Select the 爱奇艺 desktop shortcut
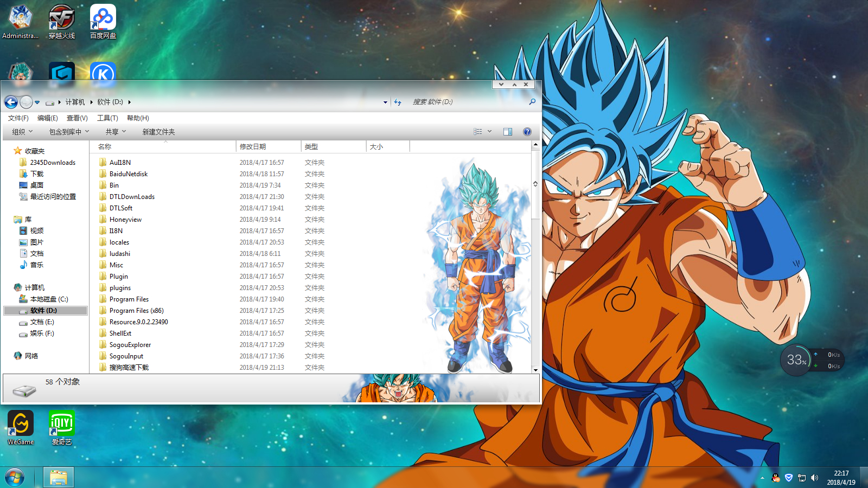This screenshot has width=868, height=488. pyautogui.click(x=62, y=427)
